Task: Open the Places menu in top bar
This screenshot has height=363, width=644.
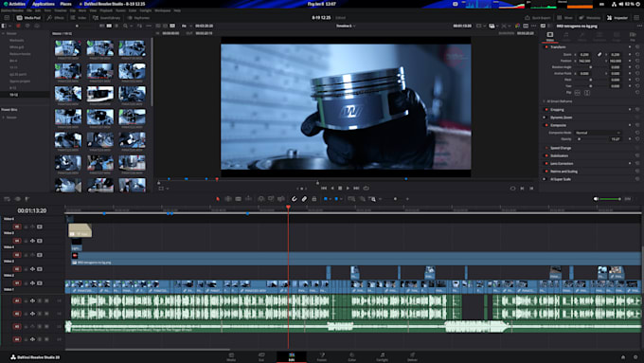Action: click(65, 4)
